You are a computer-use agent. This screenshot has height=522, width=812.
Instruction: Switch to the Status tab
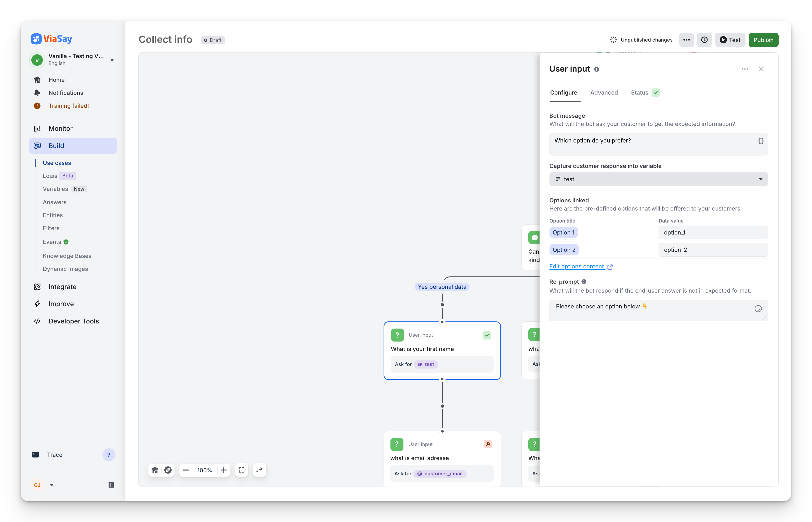pyautogui.click(x=645, y=93)
